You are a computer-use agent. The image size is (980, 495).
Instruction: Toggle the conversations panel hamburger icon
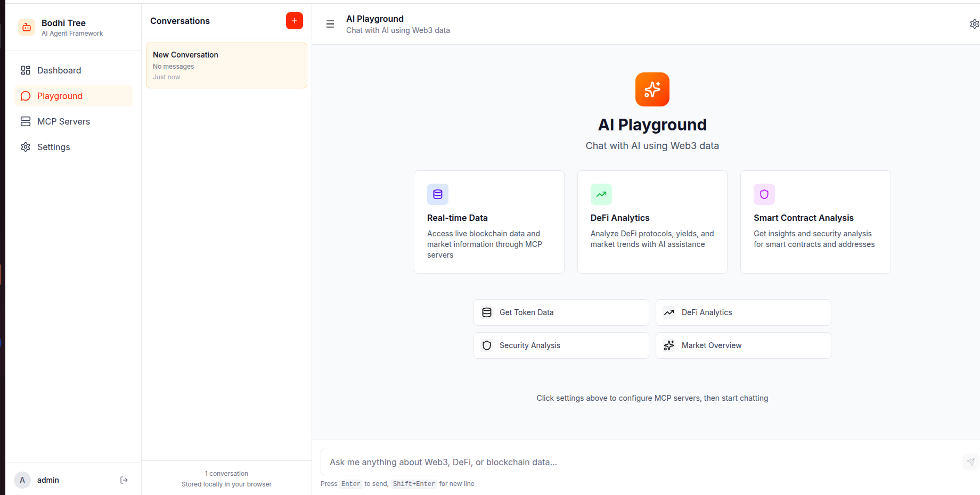[x=330, y=24]
